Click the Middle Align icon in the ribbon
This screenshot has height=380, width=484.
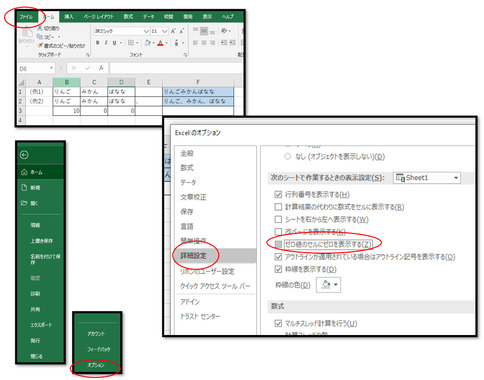coord(204,31)
